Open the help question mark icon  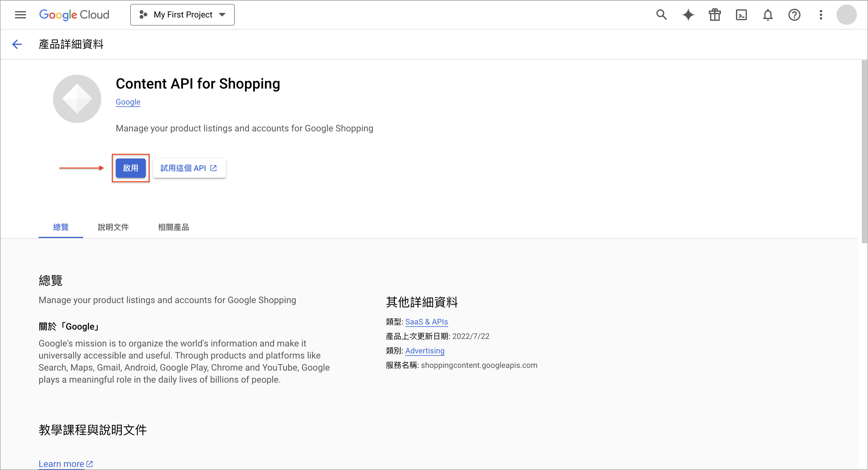794,15
